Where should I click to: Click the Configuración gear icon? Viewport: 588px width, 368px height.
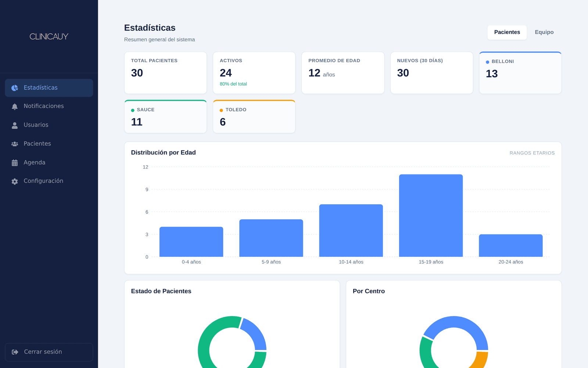15,181
